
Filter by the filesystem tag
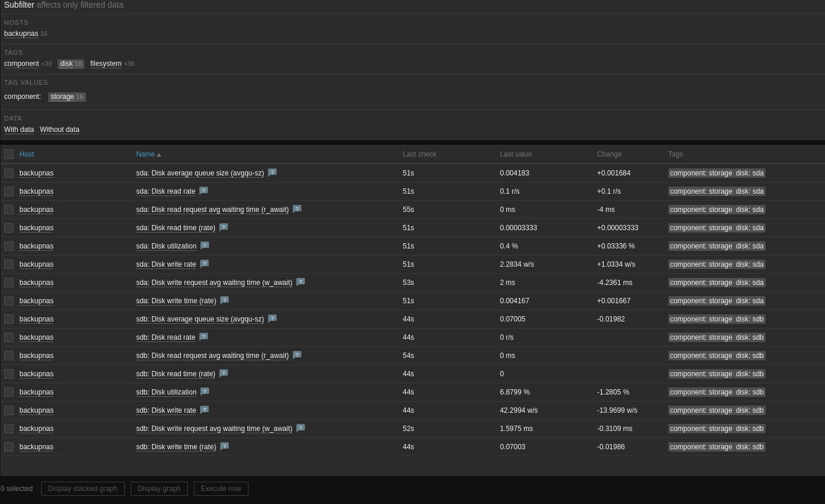(x=105, y=64)
